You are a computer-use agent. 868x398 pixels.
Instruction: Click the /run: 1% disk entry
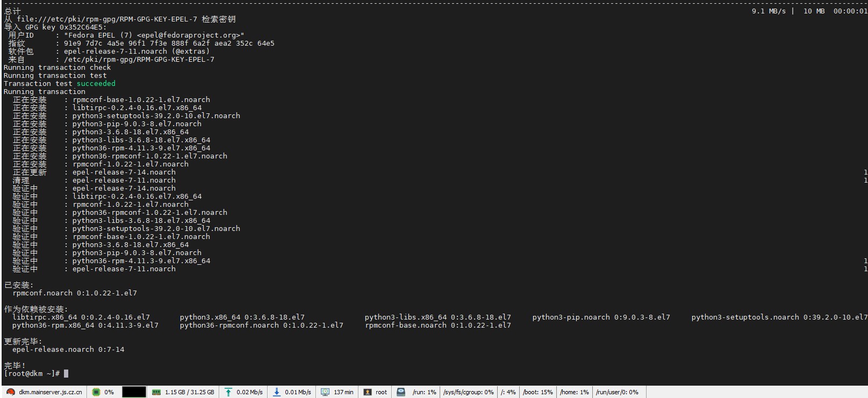tap(425, 392)
